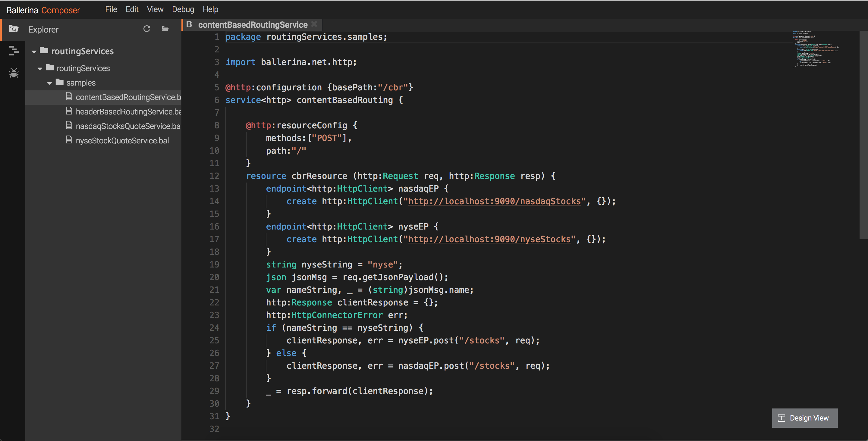The height and width of the screenshot is (441, 868).
Task: Open the nasdaqStocks localhost URL link
Action: tap(494, 202)
